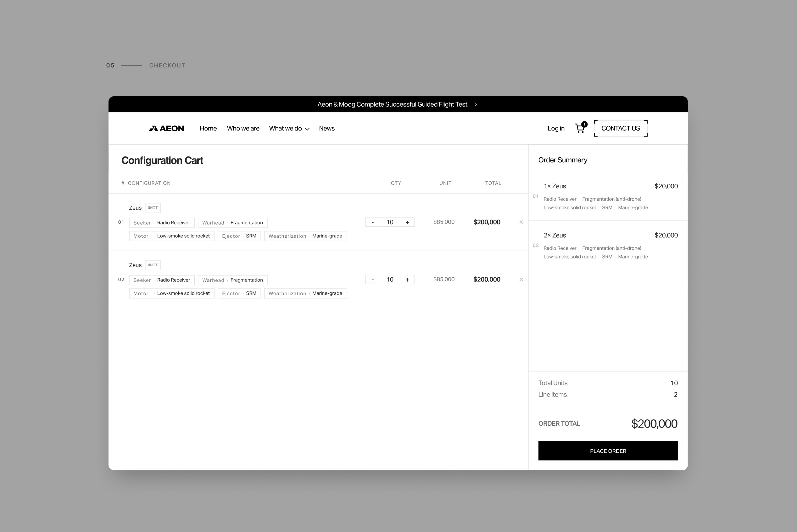This screenshot has height=532, width=797.
Task: Expand the What we do dropdown
Action: point(289,128)
